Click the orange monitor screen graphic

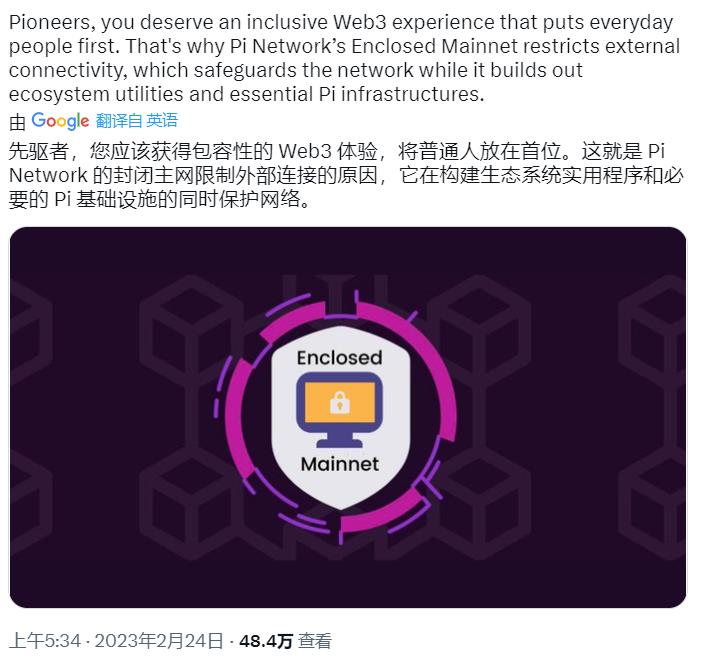click(340, 402)
